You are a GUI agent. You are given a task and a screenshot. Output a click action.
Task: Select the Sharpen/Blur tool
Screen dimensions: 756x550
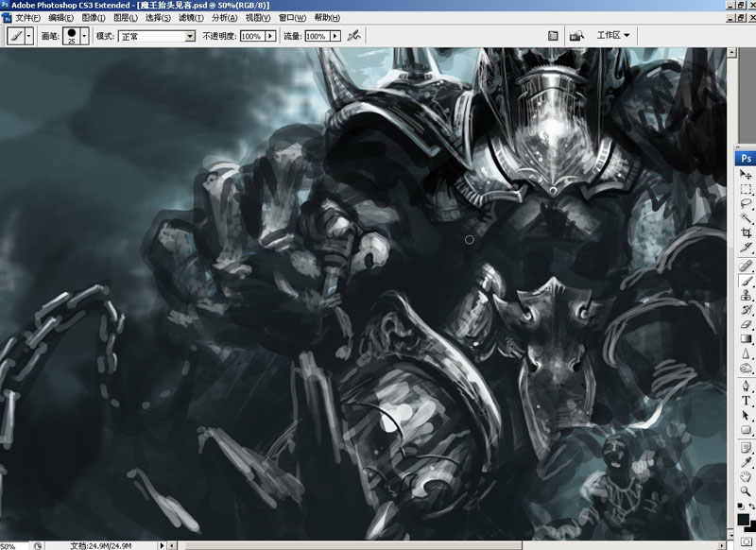pyautogui.click(x=746, y=353)
